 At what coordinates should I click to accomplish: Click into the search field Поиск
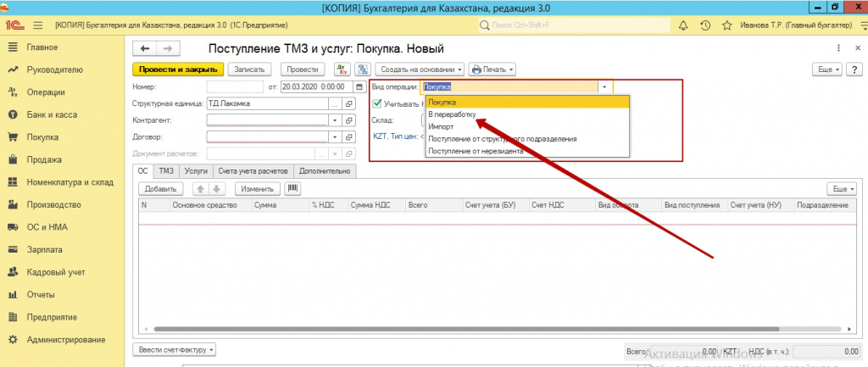pos(574,25)
